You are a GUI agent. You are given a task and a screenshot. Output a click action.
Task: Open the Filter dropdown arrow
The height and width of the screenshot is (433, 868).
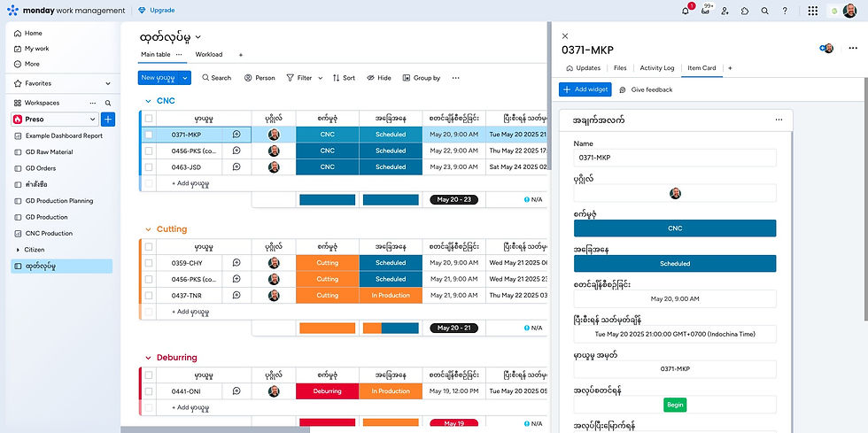tap(320, 78)
